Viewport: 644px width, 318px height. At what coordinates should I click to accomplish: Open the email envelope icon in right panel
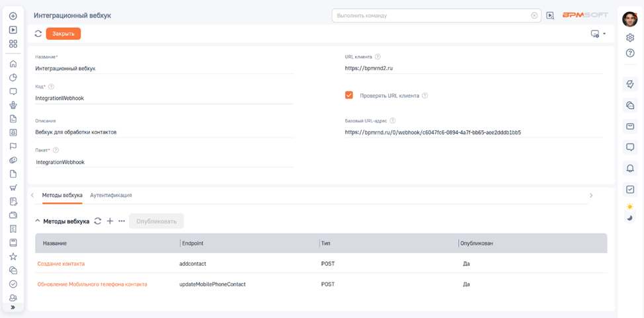630,126
